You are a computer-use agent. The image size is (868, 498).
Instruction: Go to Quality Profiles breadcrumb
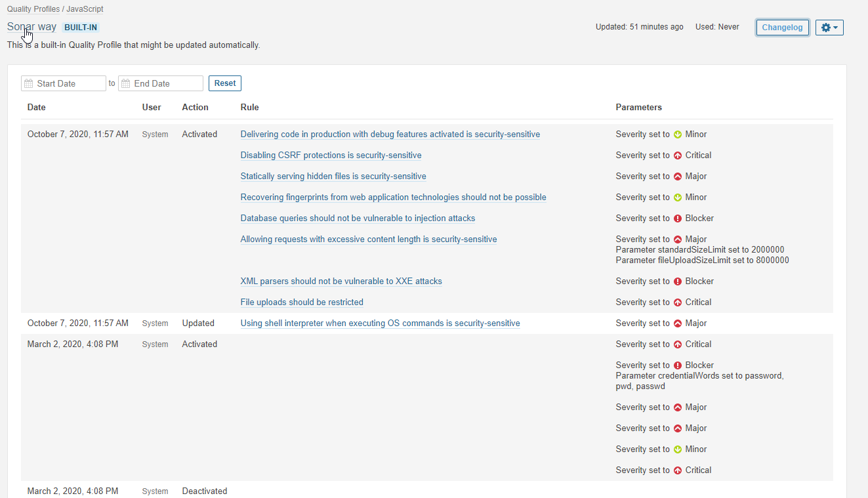point(33,9)
